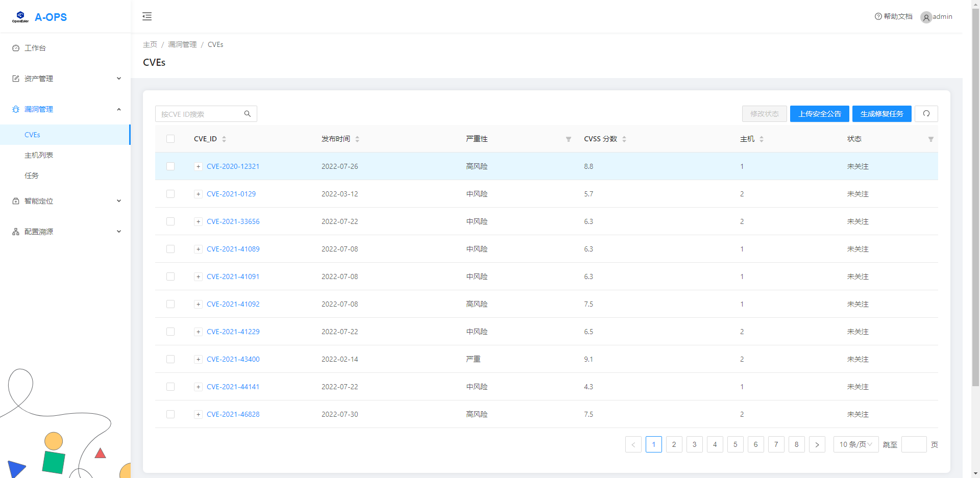Click the refresh icon button
This screenshot has width=980, height=478.
pyautogui.click(x=926, y=114)
